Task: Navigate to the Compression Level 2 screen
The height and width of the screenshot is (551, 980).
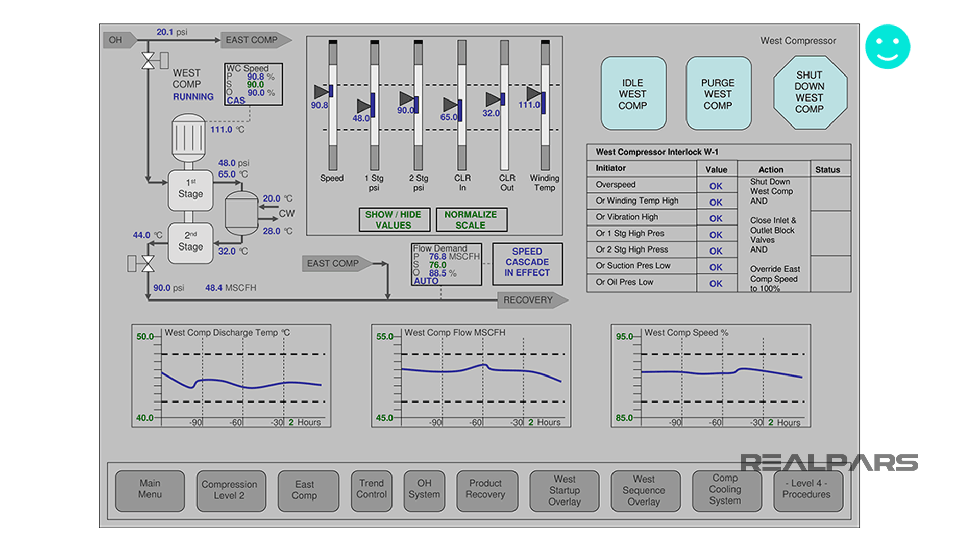Action: (231, 490)
